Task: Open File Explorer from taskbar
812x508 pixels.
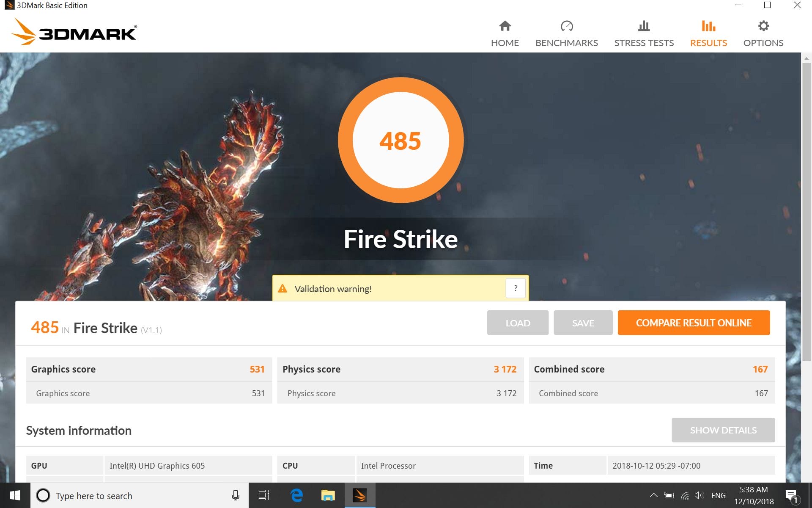Action: pos(328,495)
